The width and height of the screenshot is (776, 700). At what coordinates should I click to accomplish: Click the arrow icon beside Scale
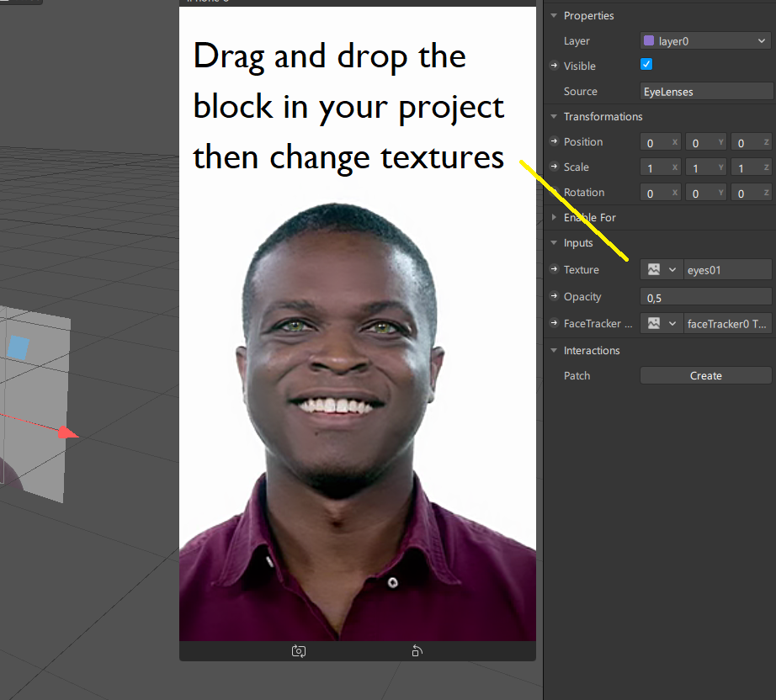coord(554,167)
